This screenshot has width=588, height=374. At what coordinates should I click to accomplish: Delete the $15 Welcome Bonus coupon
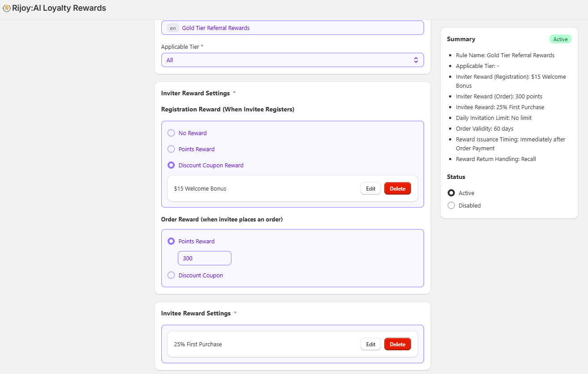(x=397, y=188)
